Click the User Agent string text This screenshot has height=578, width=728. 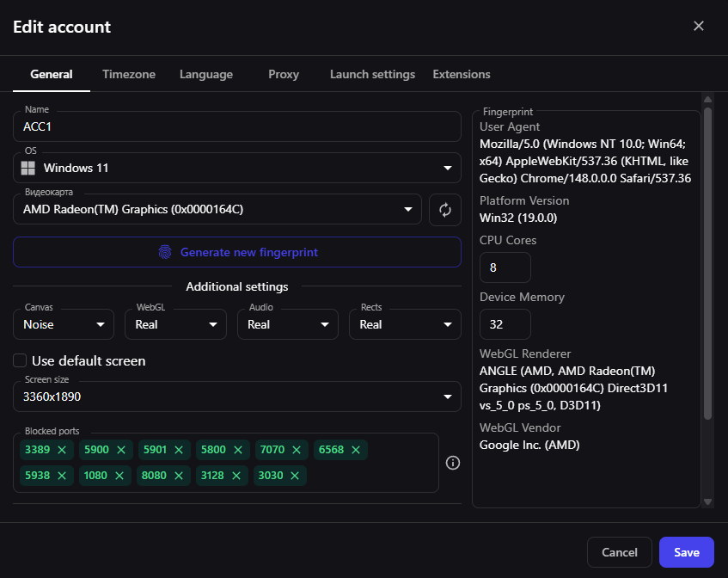click(x=585, y=161)
